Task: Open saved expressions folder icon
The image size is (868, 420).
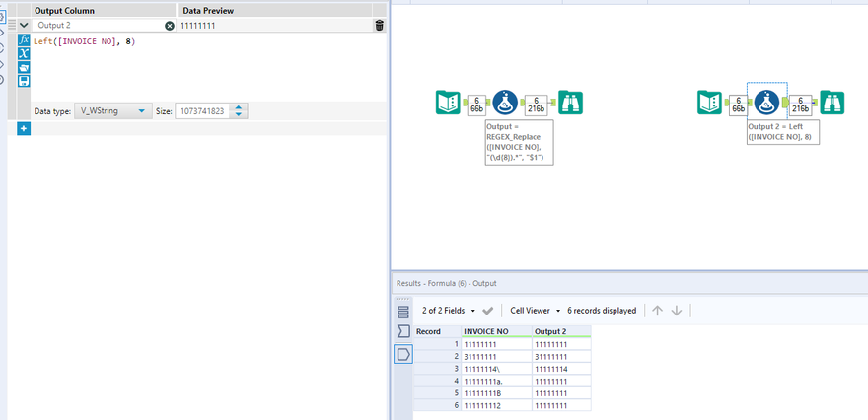Action: point(24,67)
